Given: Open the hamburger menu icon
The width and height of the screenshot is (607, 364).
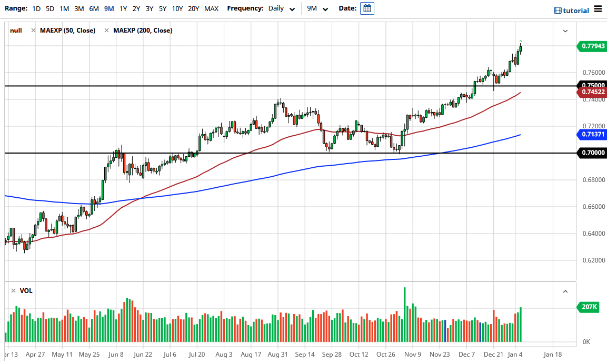Looking at the screenshot, I should (x=599, y=9).
